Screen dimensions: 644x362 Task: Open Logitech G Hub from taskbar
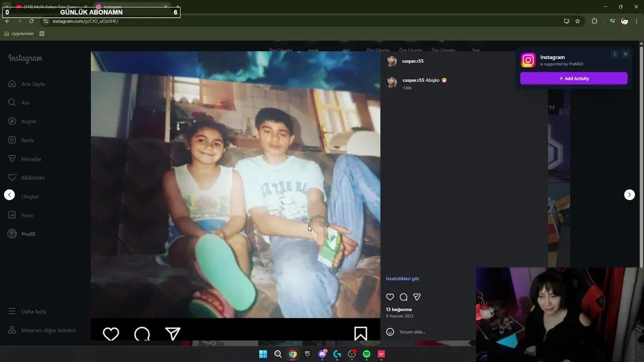337,354
